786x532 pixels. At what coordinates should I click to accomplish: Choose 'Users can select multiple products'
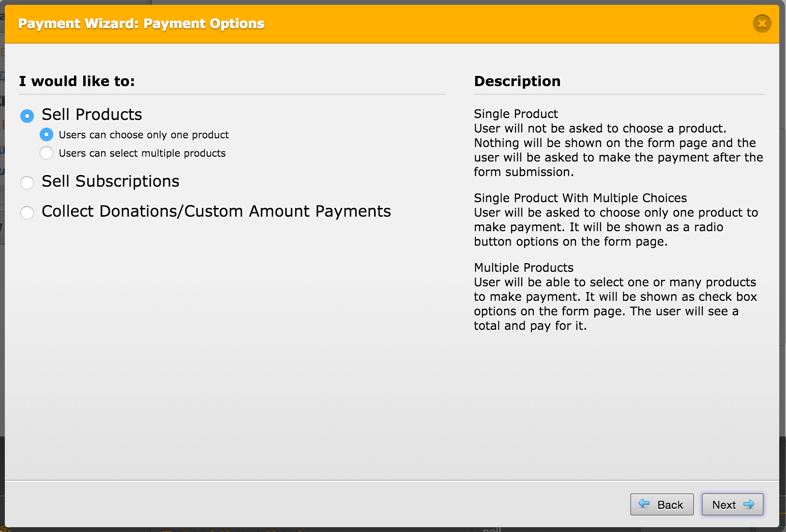[46, 153]
